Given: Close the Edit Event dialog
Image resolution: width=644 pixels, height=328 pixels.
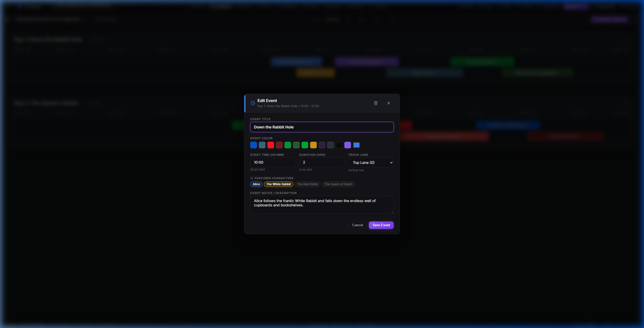Looking at the screenshot, I should point(388,103).
